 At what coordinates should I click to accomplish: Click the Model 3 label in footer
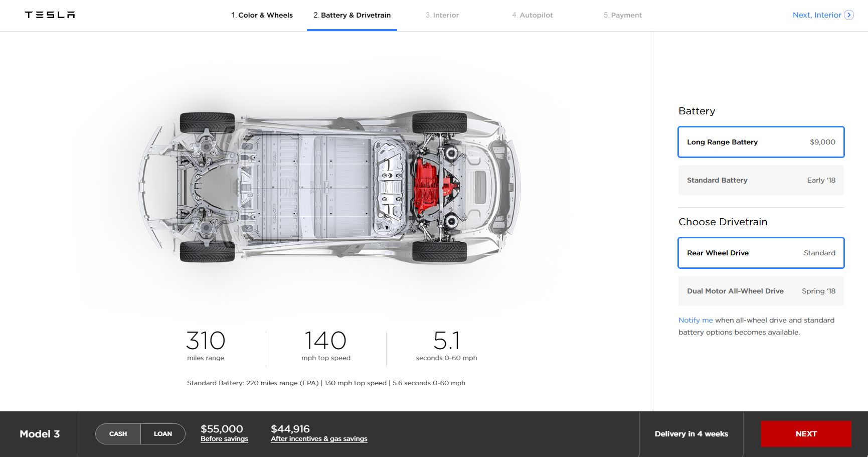point(40,434)
